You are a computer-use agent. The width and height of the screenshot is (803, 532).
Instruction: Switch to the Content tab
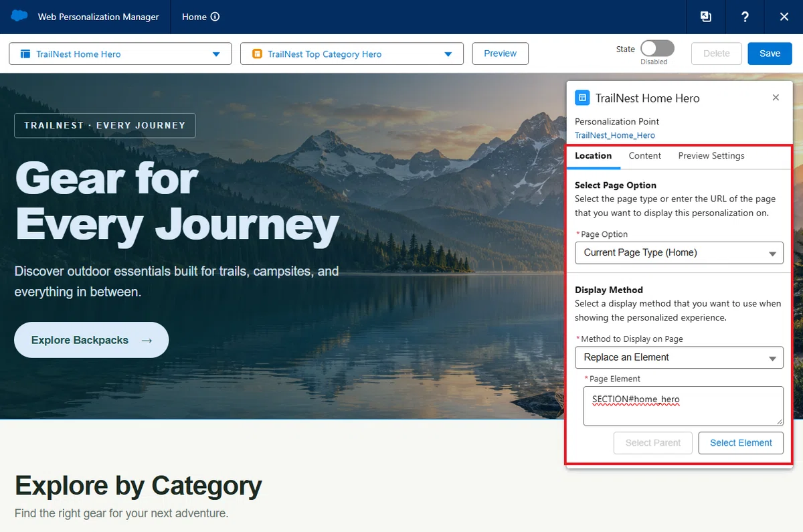point(645,156)
